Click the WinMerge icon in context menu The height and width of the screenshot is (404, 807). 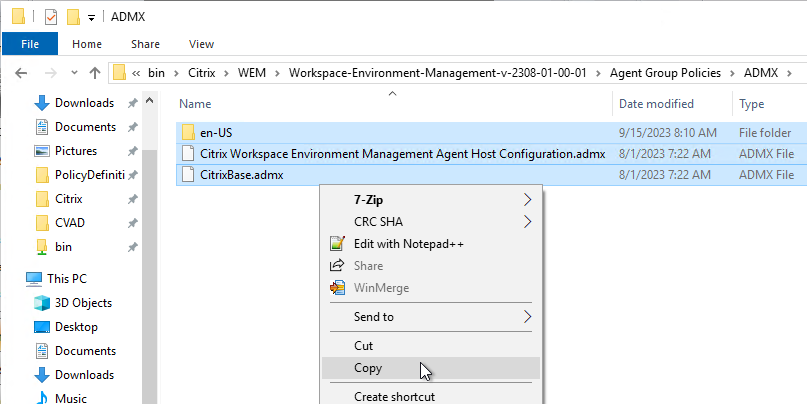(x=337, y=288)
